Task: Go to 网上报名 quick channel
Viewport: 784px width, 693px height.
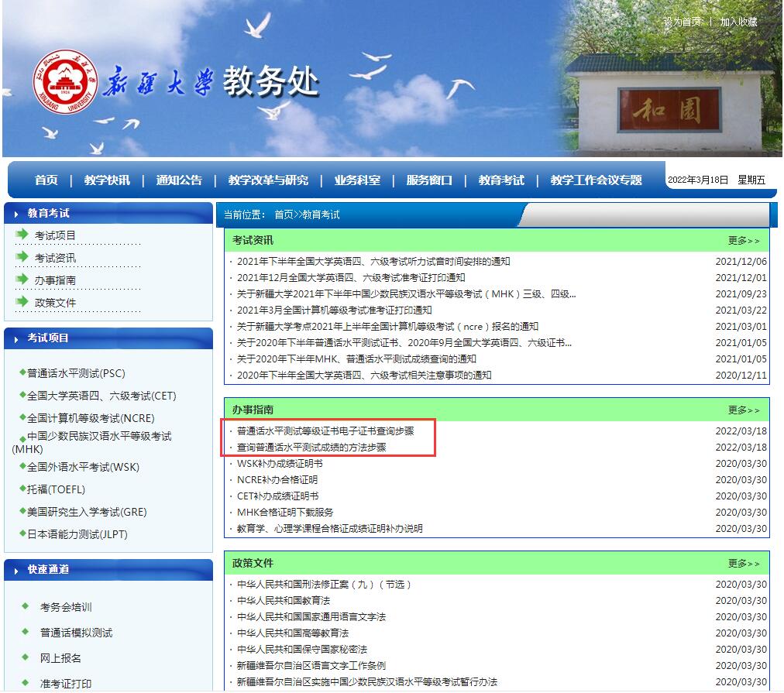Action: 60,658
